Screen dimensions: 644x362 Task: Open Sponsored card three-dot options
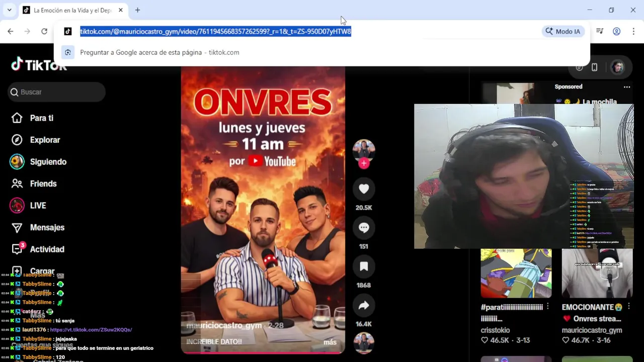(x=627, y=87)
